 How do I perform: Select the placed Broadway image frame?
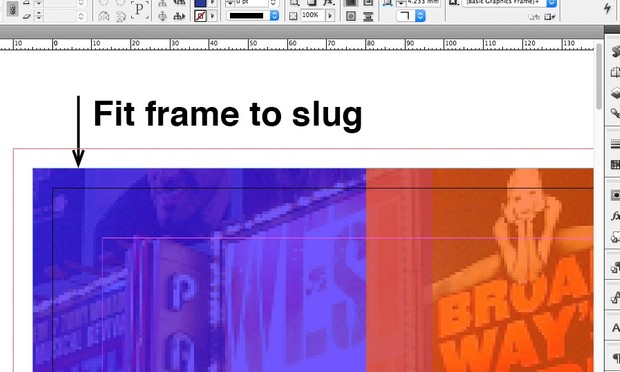click(x=313, y=270)
